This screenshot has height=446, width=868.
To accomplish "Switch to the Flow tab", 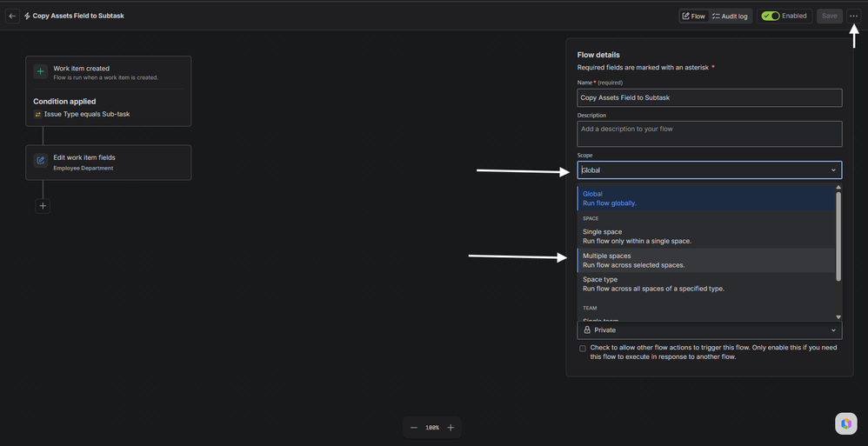I will pos(694,16).
